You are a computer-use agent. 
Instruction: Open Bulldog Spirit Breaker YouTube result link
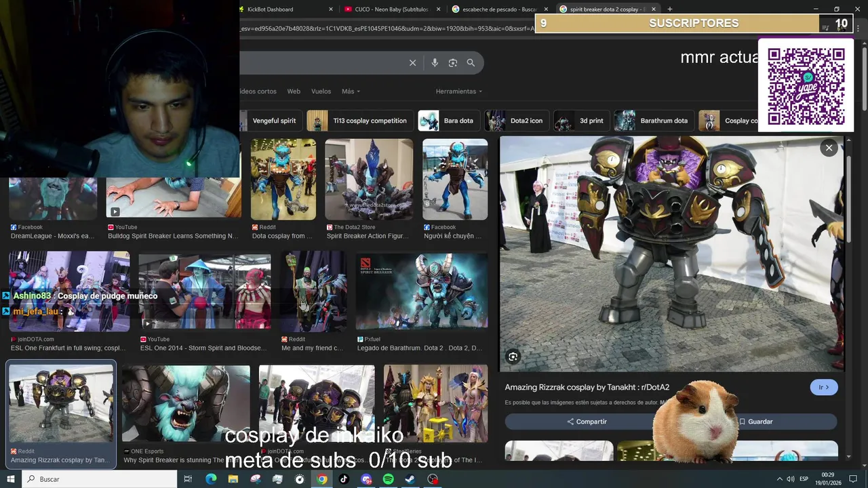coord(173,237)
